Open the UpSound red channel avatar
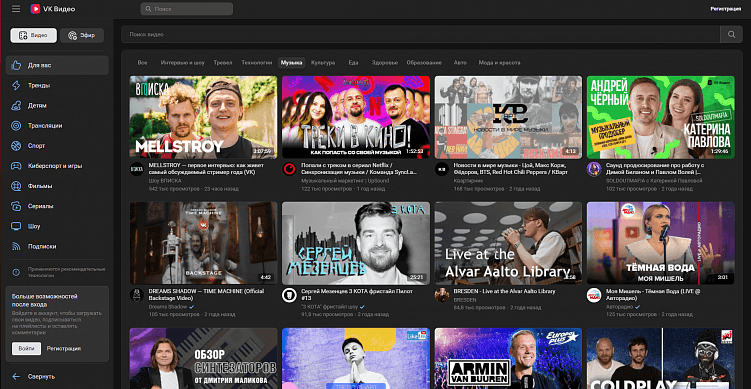 point(289,169)
